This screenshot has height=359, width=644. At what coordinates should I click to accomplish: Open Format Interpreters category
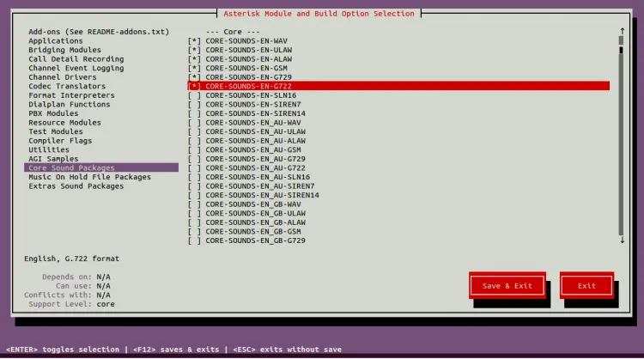(x=71, y=94)
